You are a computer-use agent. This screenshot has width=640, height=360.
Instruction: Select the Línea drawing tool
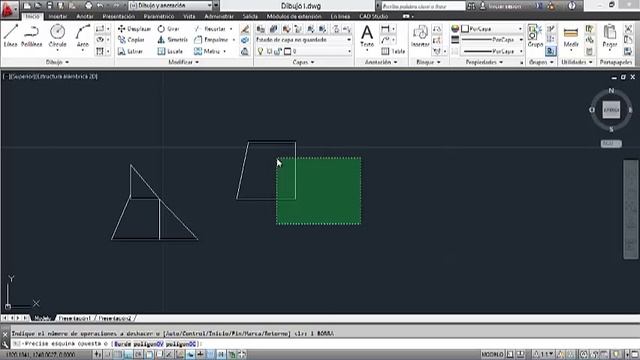coord(11,36)
